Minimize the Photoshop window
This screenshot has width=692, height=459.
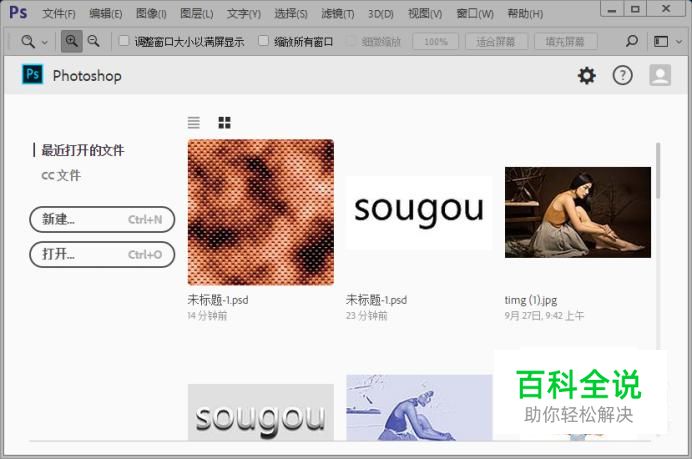(x=612, y=9)
